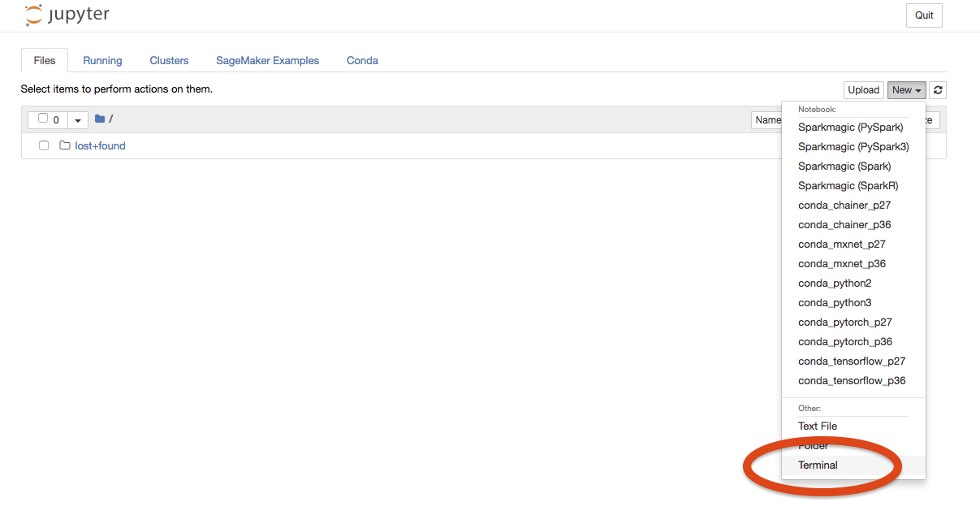Expand the selection filter dropdown arrow

(x=78, y=120)
